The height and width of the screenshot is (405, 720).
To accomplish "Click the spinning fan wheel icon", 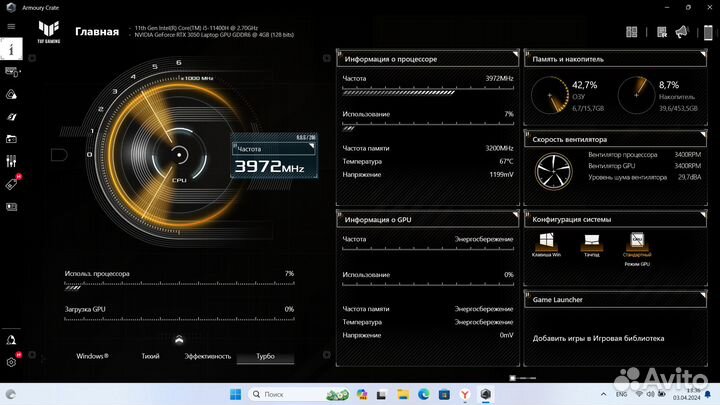I will coord(553,171).
